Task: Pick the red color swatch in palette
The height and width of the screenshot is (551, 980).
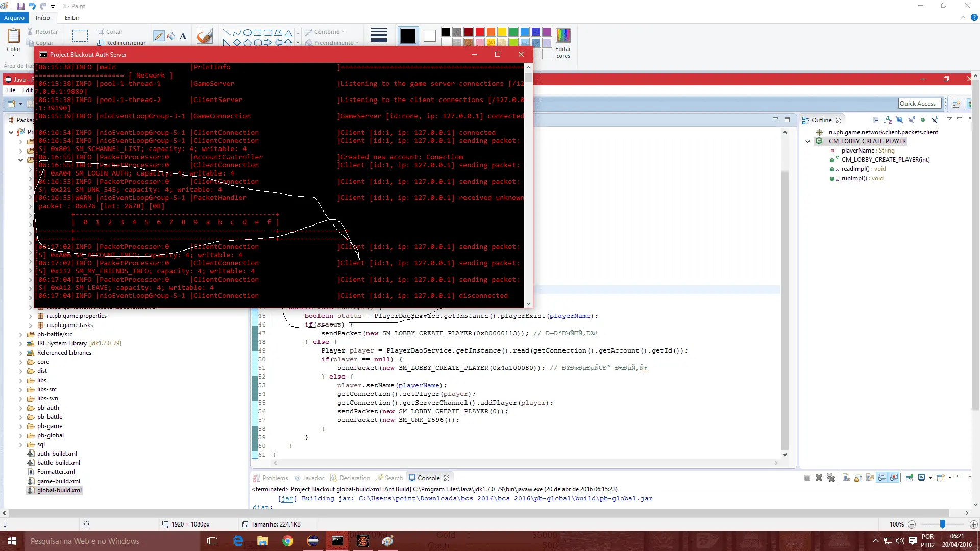Action: (x=480, y=32)
